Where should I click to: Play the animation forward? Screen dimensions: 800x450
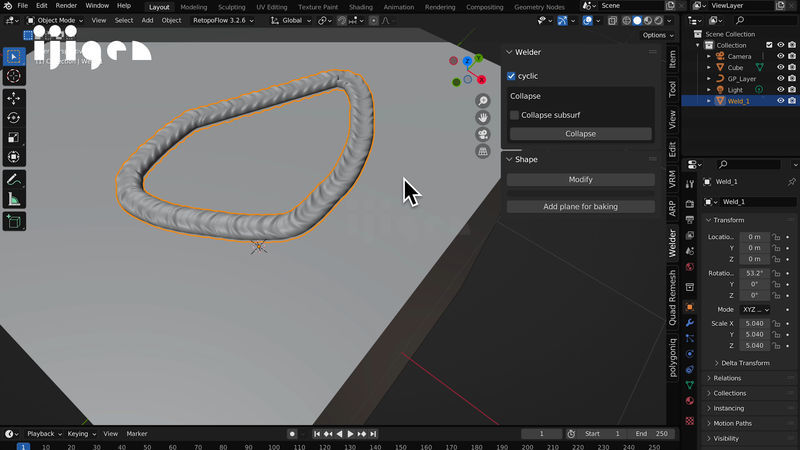tap(351, 434)
